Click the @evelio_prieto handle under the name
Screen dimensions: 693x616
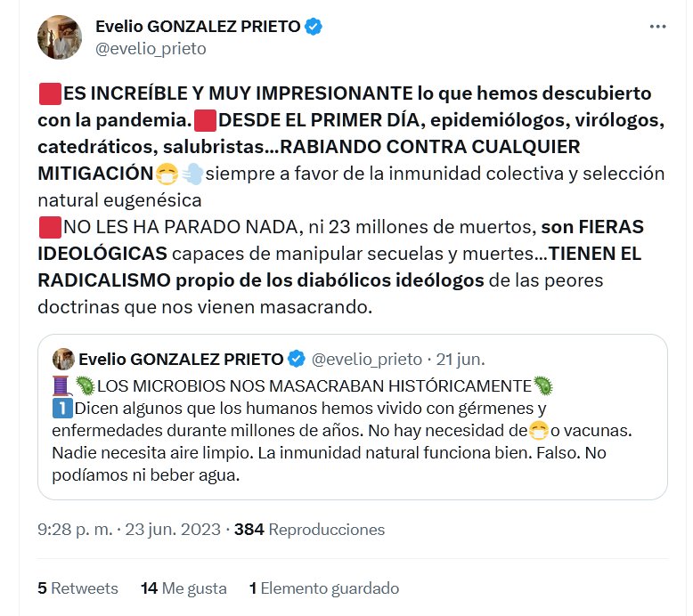151,49
